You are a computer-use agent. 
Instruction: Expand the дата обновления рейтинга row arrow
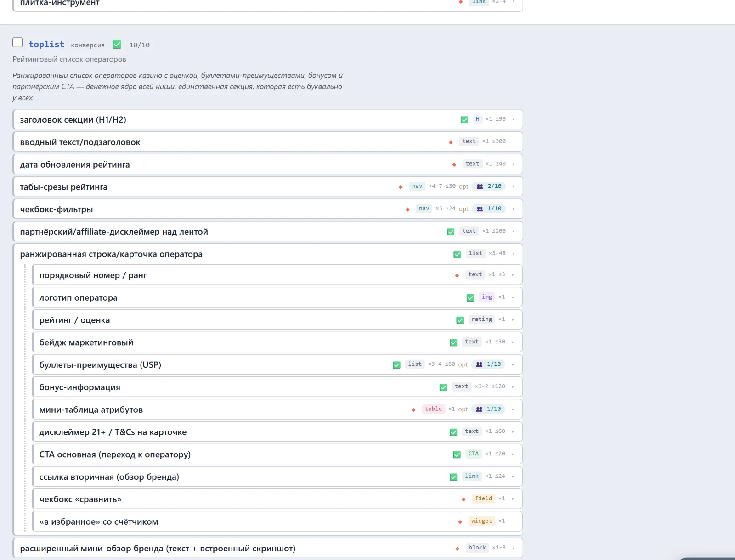pyautogui.click(x=513, y=164)
